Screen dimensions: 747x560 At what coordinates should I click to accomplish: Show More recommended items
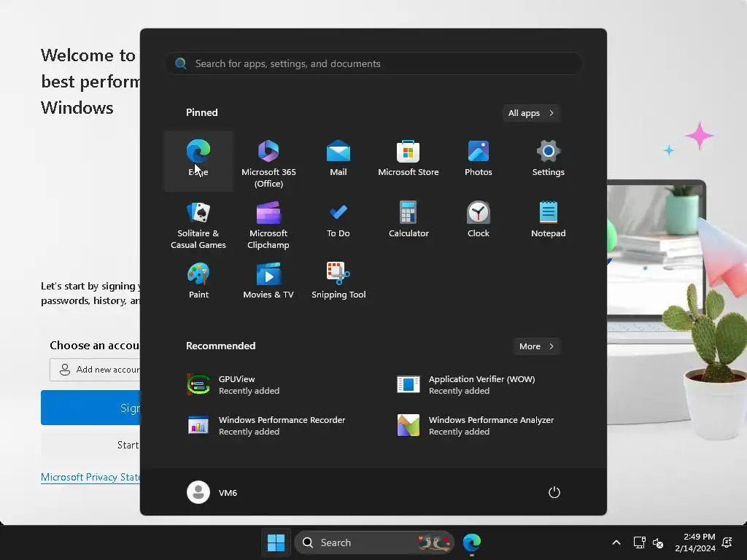(x=536, y=346)
